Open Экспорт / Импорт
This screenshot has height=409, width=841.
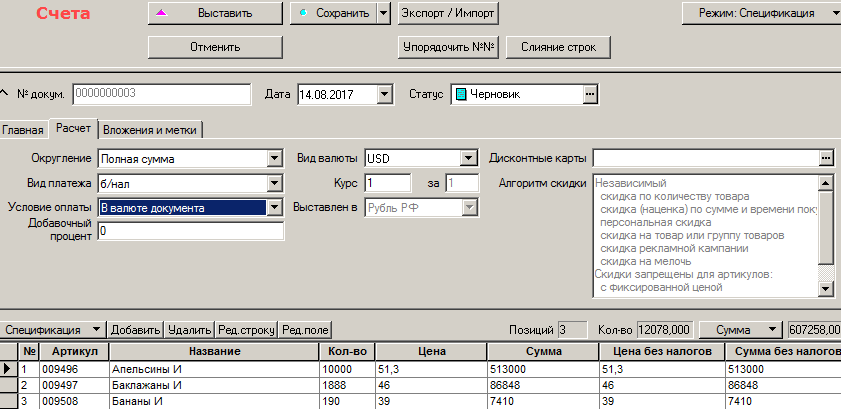448,13
